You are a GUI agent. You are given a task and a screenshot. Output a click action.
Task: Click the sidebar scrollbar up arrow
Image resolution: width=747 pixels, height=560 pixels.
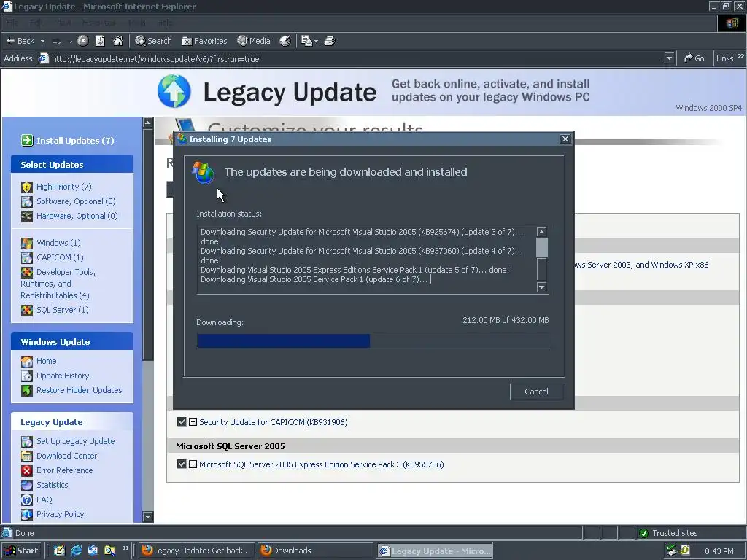click(x=147, y=122)
